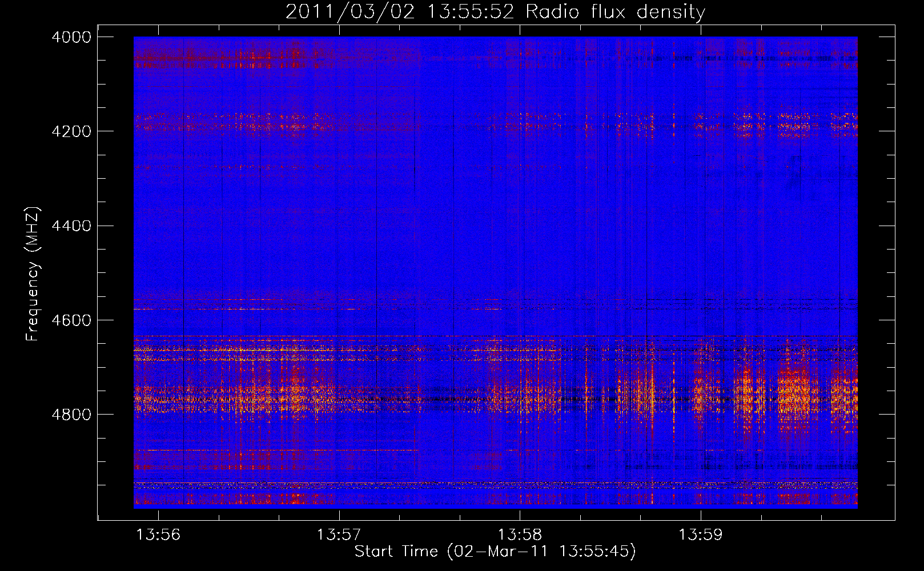
Task: Click the 4000 frequency tick label
Action: tap(71, 37)
